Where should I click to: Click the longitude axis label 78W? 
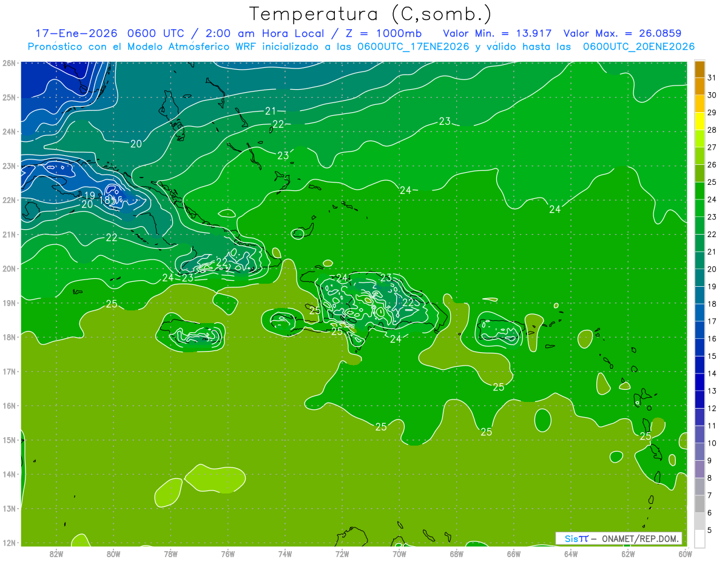click(x=170, y=554)
